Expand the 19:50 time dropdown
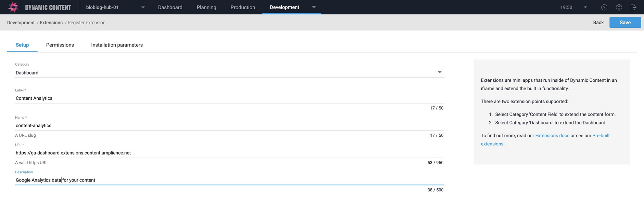 [x=585, y=7]
